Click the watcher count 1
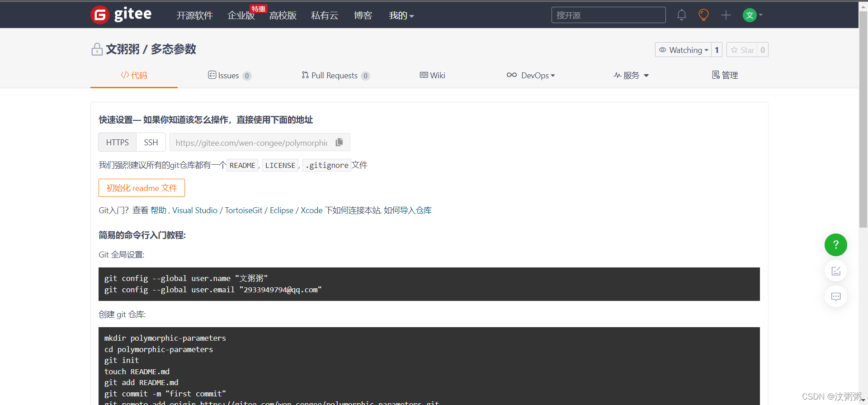868x405 pixels. tap(717, 50)
